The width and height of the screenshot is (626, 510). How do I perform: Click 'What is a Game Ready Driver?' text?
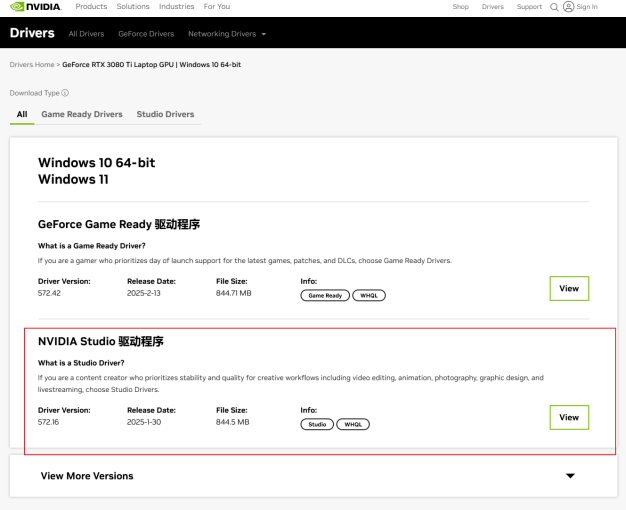[91, 246]
